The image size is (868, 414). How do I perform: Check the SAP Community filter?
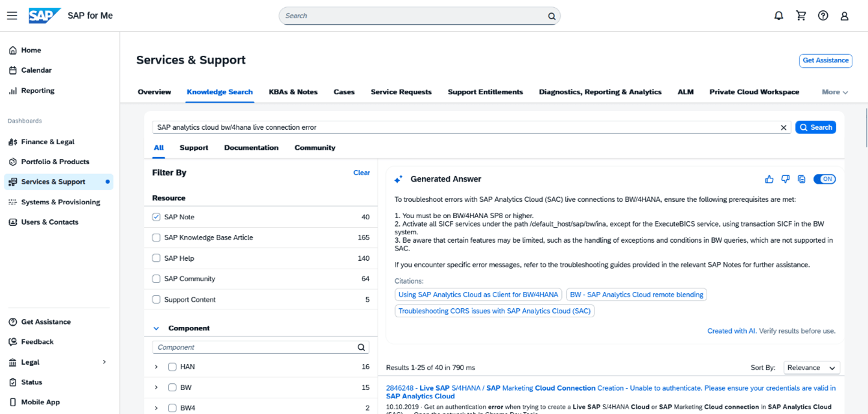[156, 279]
